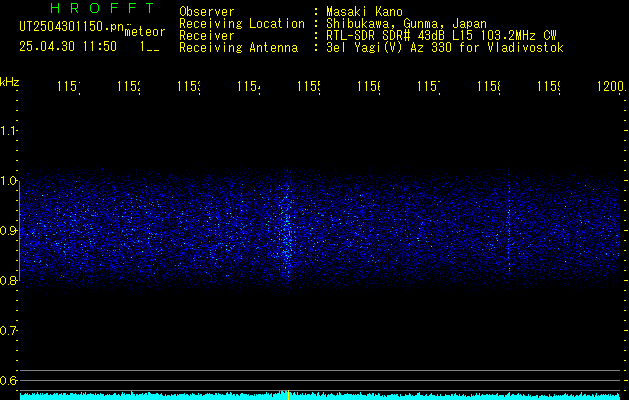Click the yellow peak marker in the cyan power bar
Screen dimensions: 629x400
tap(288, 394)
